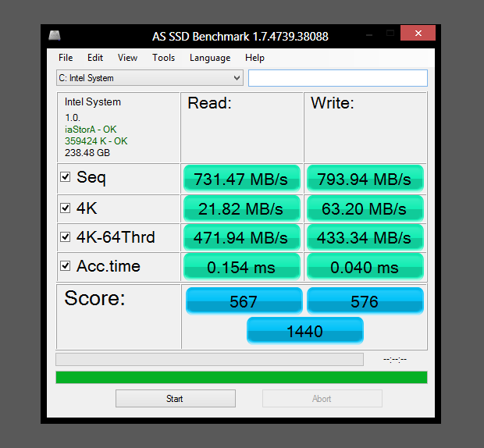
Task: Open the Help menu
Action: [254, 58]
